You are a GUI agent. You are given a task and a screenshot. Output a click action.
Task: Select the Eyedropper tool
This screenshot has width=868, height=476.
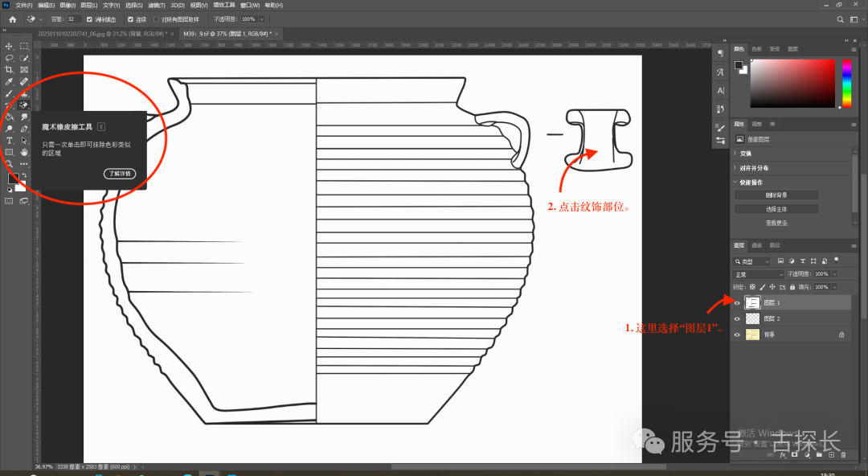click(9, 81)
